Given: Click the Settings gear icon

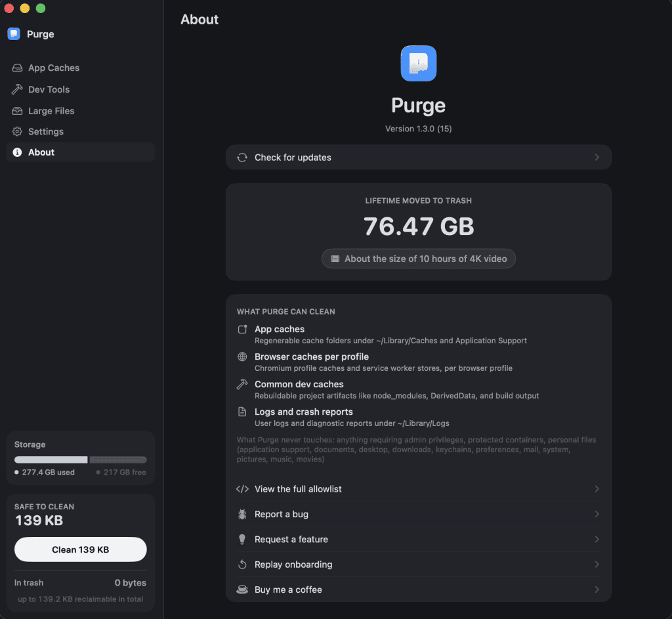Looking at the screenshot, I should (17, 131).
